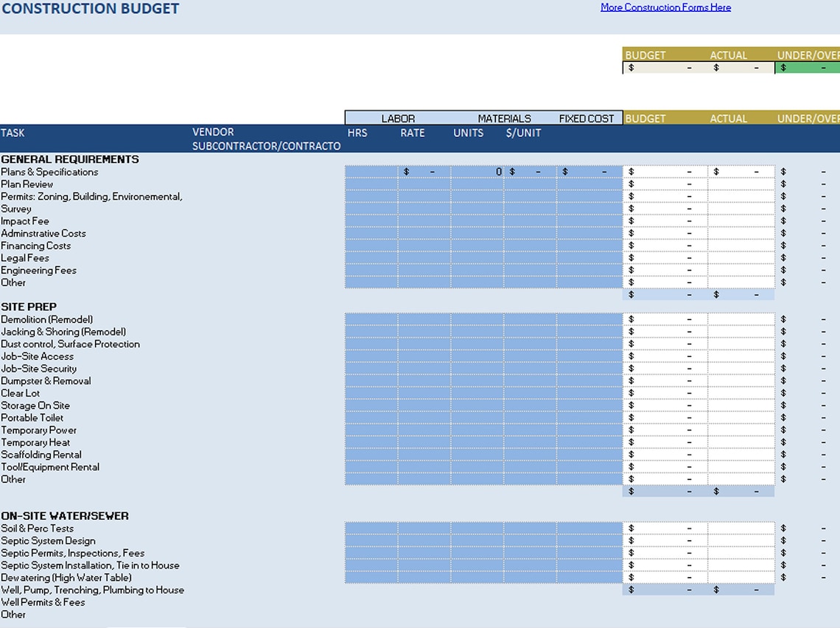The height and width of the screenshot is (628, 840).
Task: Click the CONSTRUCTION BUDGET title
Action: coord(91,9)
